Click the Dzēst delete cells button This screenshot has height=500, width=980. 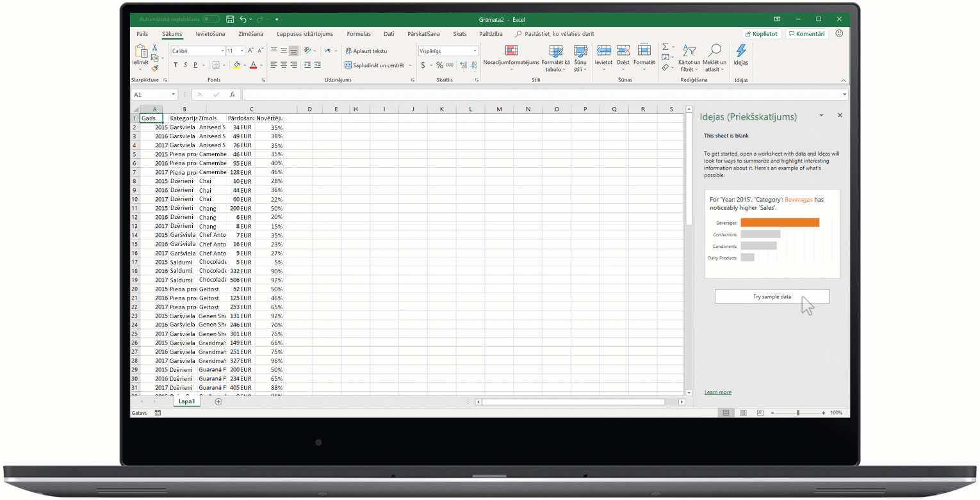tap(623, 56)
